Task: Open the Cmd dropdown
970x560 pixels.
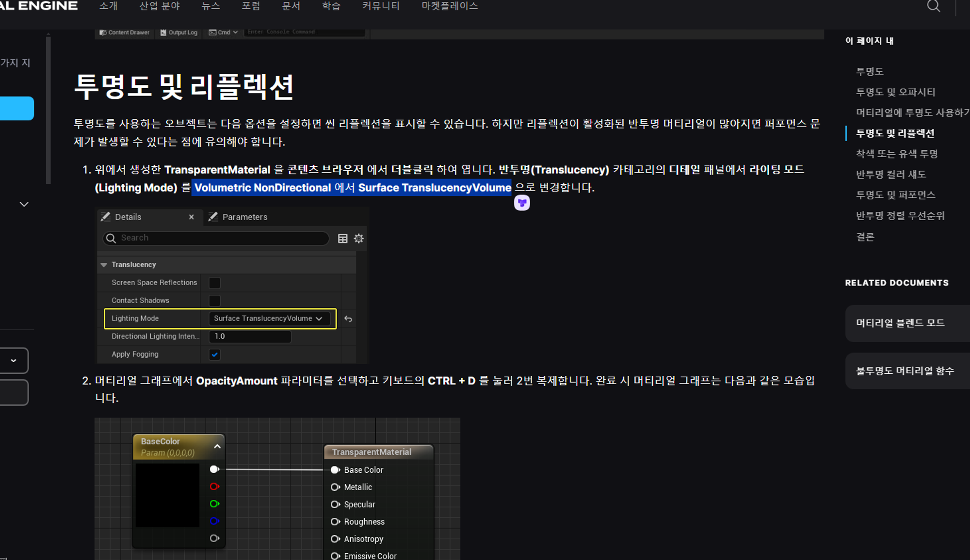Action: click(x=224, y=32)
